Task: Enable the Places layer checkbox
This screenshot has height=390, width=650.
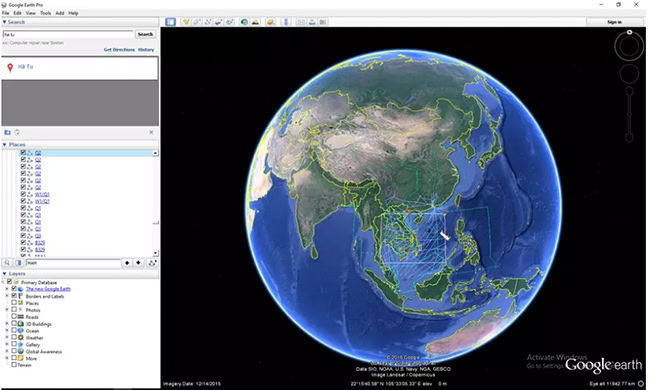Action: pos(14,303)
